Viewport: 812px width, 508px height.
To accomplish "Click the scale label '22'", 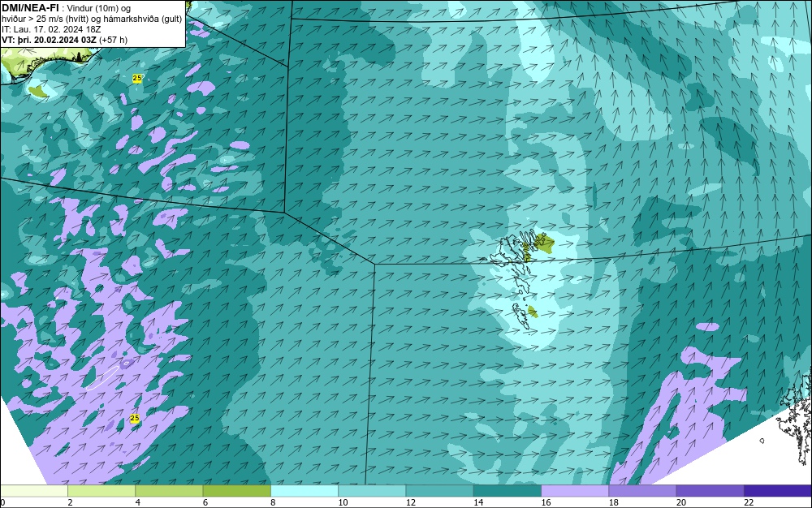I will tap(749, 502).
